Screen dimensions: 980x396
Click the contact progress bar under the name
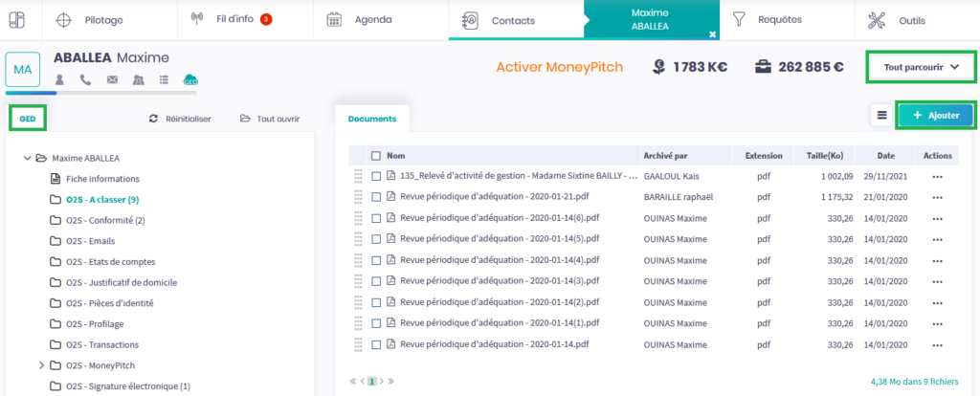coord(100,93)
